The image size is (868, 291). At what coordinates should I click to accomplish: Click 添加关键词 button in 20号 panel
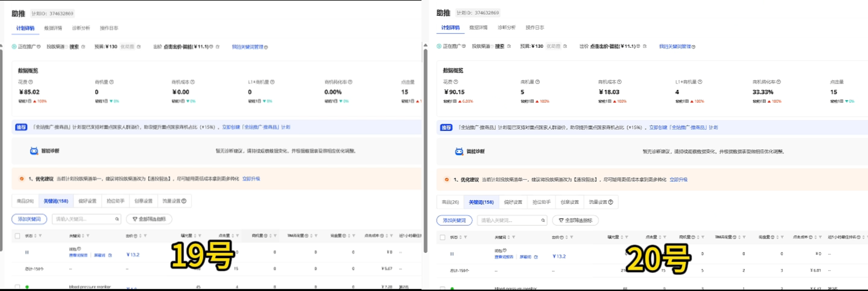(x=454, y=220)
